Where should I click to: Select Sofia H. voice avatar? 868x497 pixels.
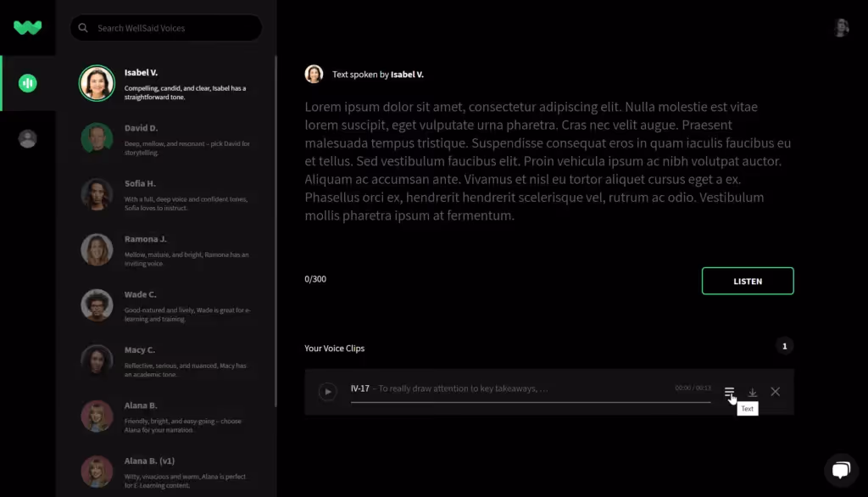tap(97, 194)
